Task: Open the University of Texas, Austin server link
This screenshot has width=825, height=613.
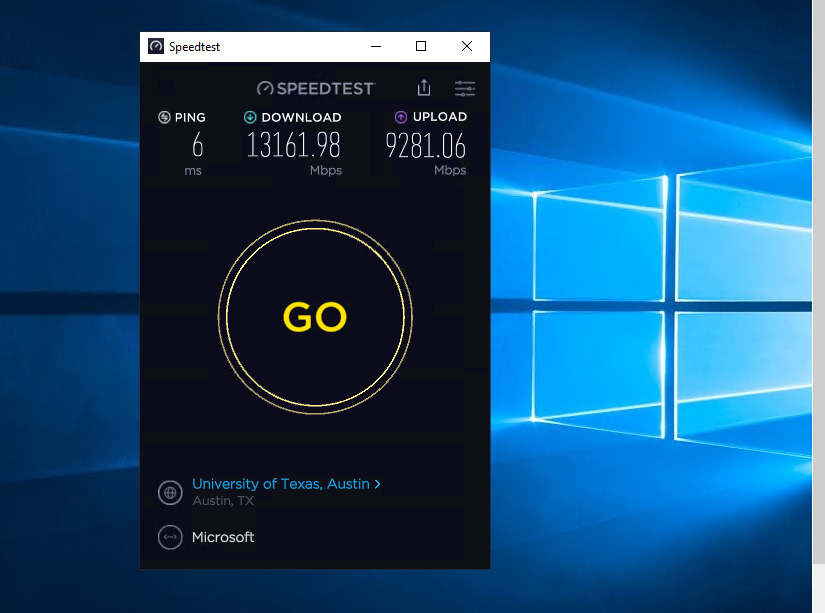Action: point(280,484)
